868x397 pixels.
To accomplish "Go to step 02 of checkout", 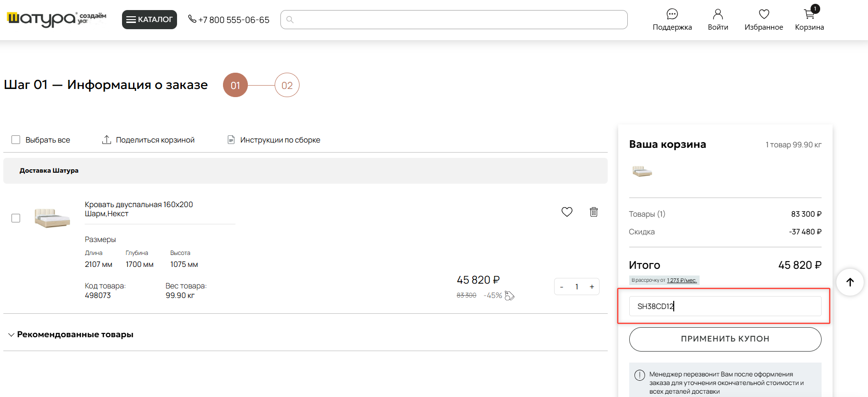I will [x=287, y=85].
